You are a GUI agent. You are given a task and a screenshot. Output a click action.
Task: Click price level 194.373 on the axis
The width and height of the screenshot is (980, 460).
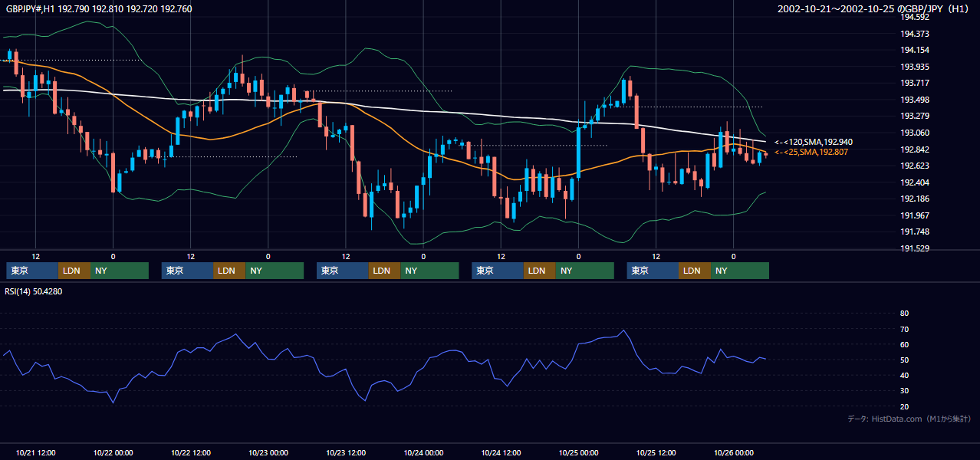coord(915,34)
